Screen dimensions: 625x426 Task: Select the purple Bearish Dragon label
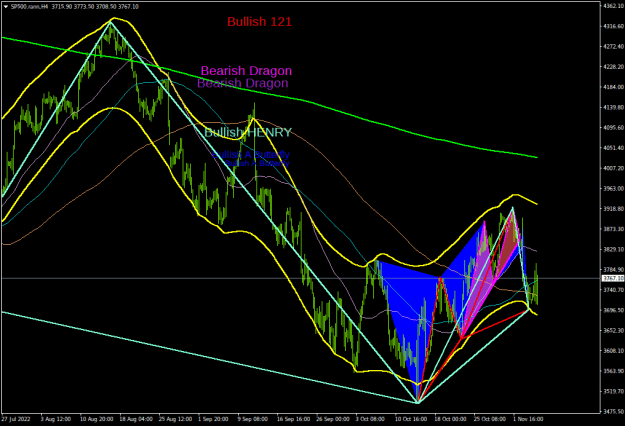tap(243, 83)
